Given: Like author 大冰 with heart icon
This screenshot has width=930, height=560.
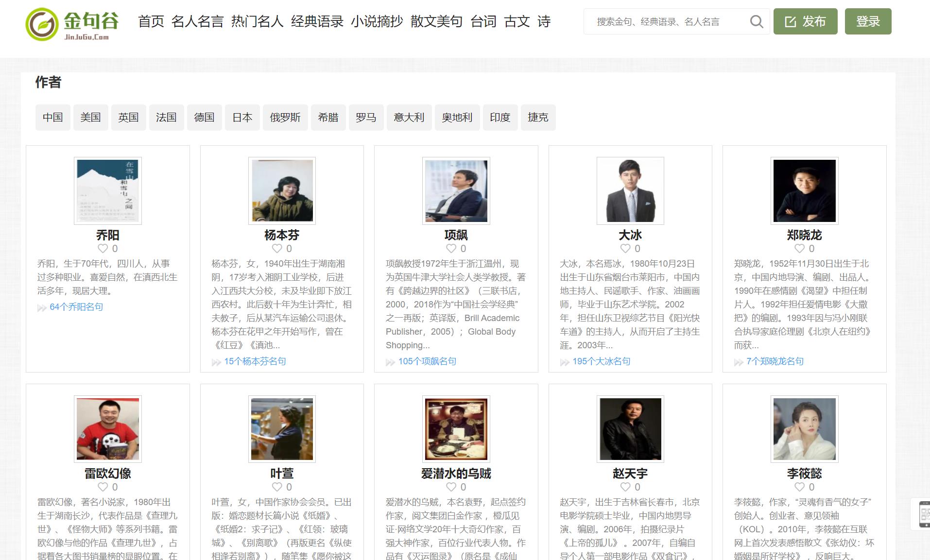Looking at the screenshot, I should pos(625,249).
